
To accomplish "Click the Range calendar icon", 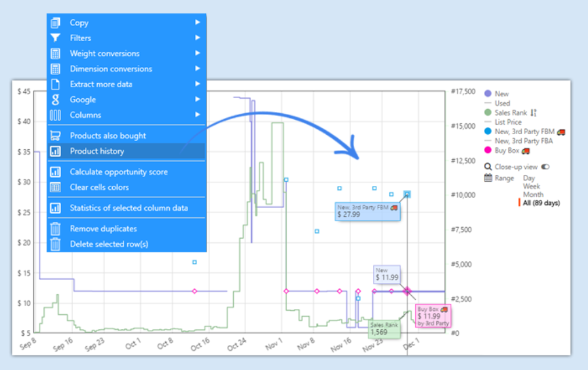I will [488, 178].
